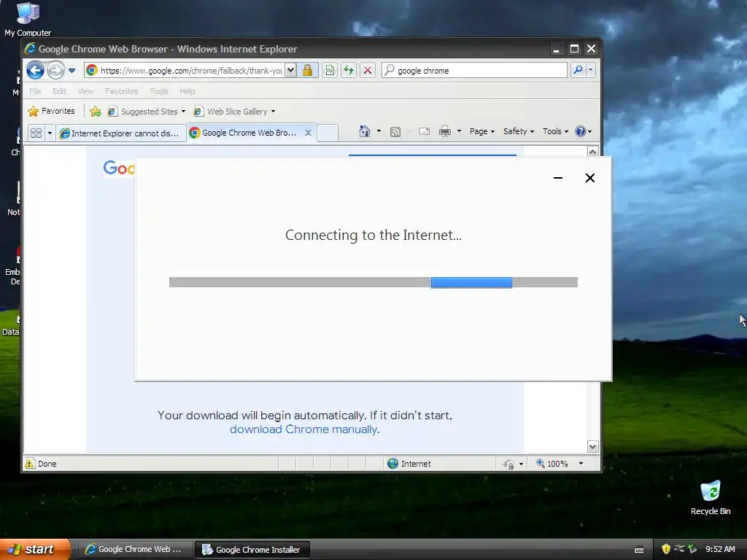Viewport: 747px width, 560px height.
Task: Click the Protected Mode status icon
Action: (x=508, y=464)
